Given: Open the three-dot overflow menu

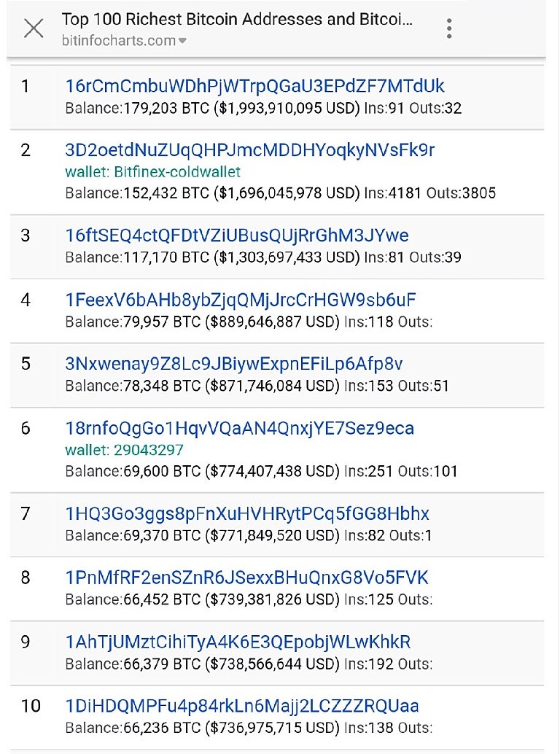Looking at the screenshot, I should (449, 28).
